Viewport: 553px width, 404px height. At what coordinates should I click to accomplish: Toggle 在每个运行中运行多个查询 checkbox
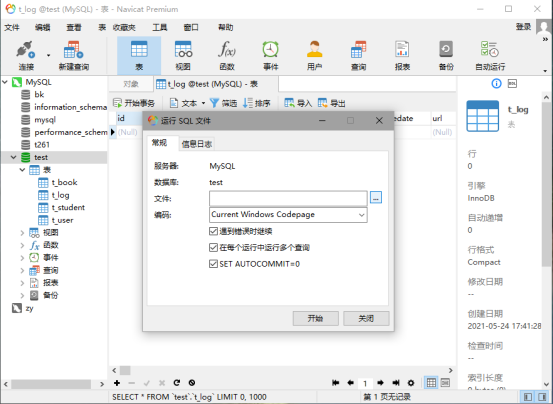tap(213, 247)
